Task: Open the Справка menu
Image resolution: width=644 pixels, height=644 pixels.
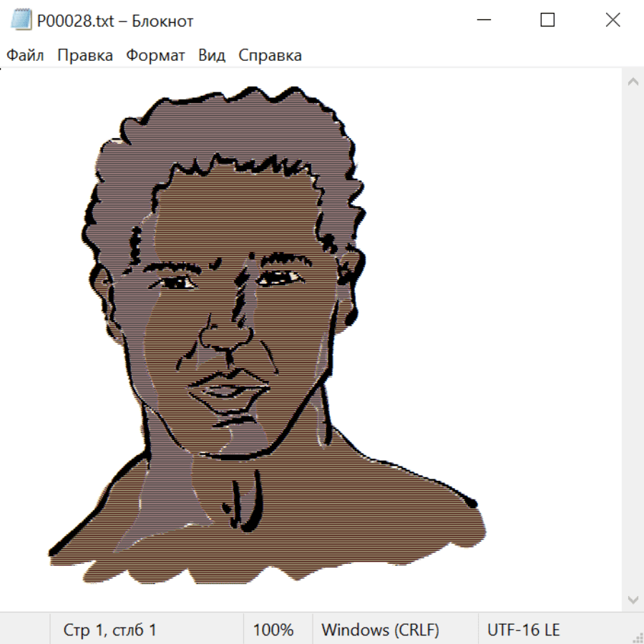Action: (270, 56)
